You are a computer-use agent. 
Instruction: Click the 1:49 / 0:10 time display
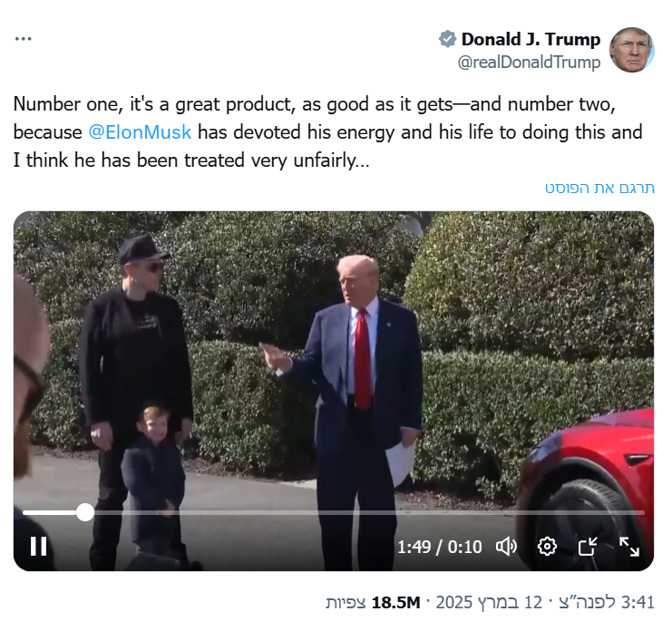coord(439,547)
